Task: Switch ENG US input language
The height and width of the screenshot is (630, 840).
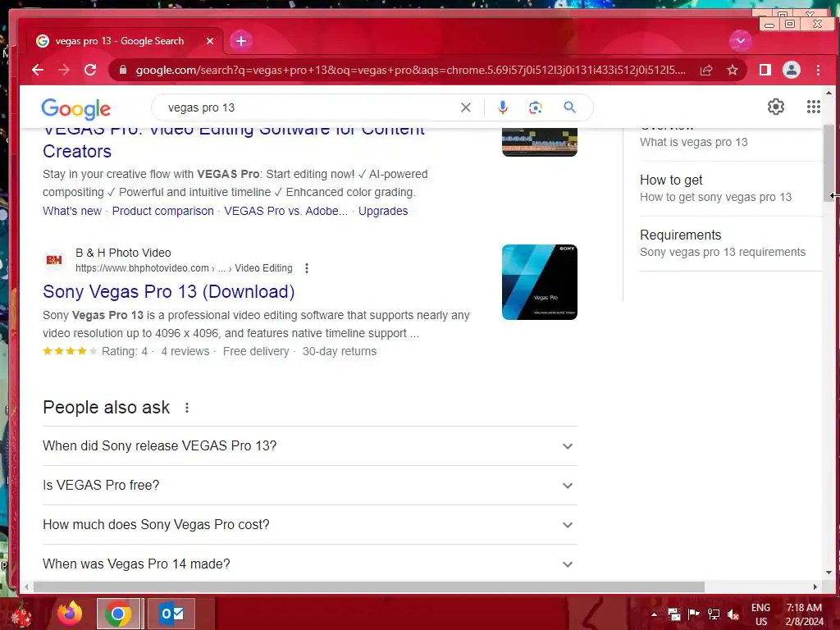Action: 760,614
